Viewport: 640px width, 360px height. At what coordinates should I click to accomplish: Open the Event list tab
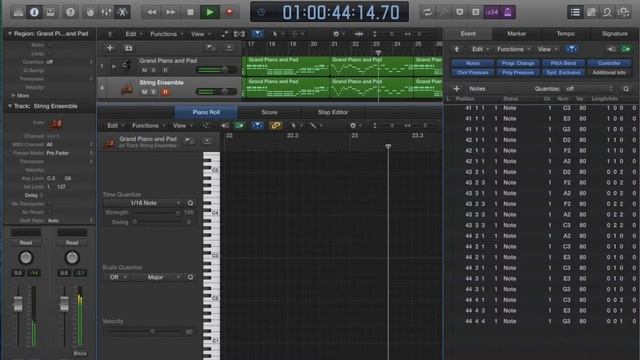click(468, 33)
